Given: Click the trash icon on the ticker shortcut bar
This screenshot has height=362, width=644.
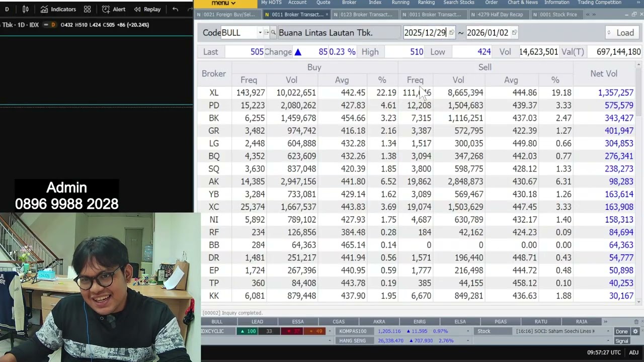Looking at the screenshot, I should [x=636, y=322].
